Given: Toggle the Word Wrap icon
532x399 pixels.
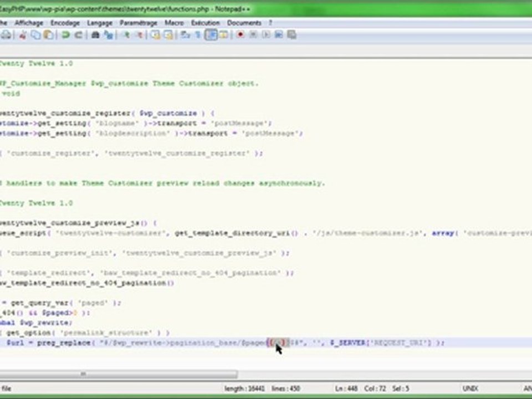Looking at the screenshot, I should (185, 34).
